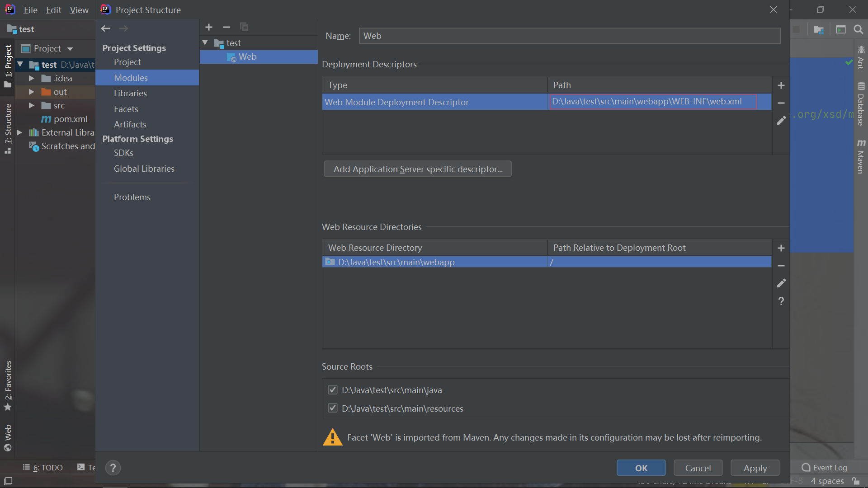Click the Name input field containing Web

(x=569, y=36)
